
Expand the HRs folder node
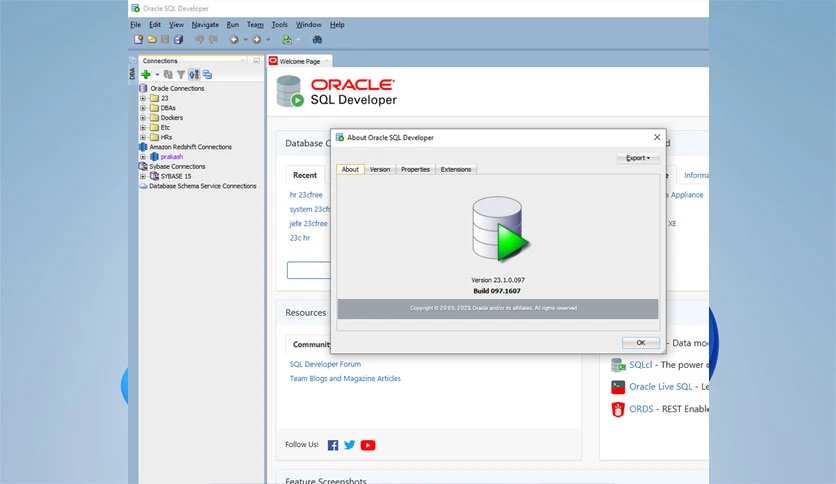pos(143,137)
